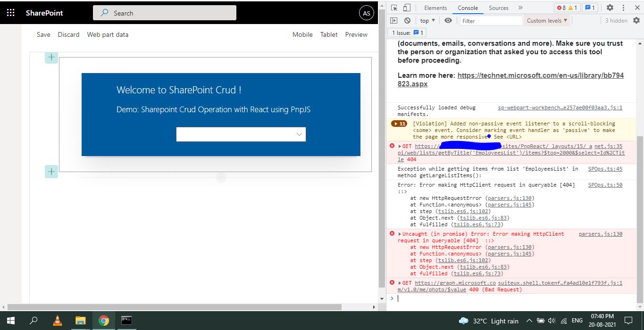
Task: Create a live expression with the eye icon
Action: [448, 20]
